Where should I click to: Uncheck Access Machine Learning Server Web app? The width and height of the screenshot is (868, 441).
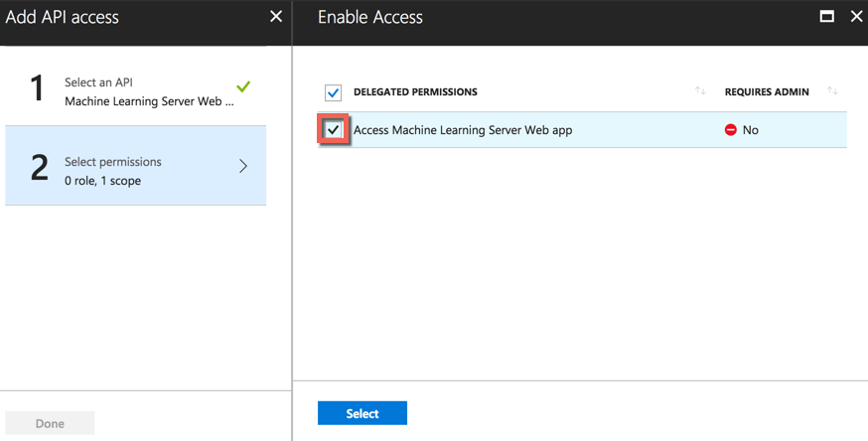pyautogui.click(x=334, y=130)
